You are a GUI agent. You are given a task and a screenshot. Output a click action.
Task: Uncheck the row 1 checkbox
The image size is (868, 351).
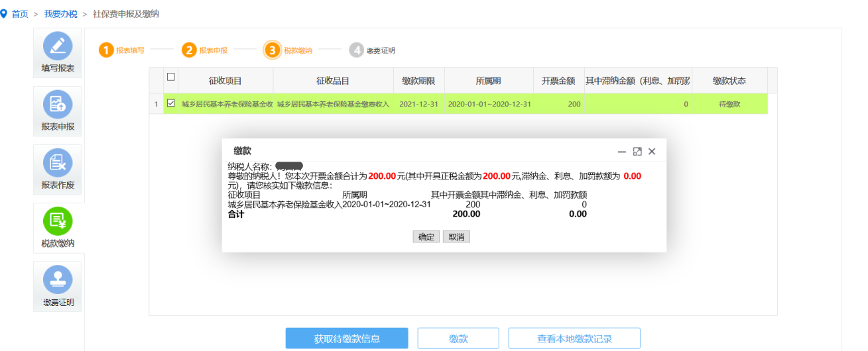[x=171, y=103]
